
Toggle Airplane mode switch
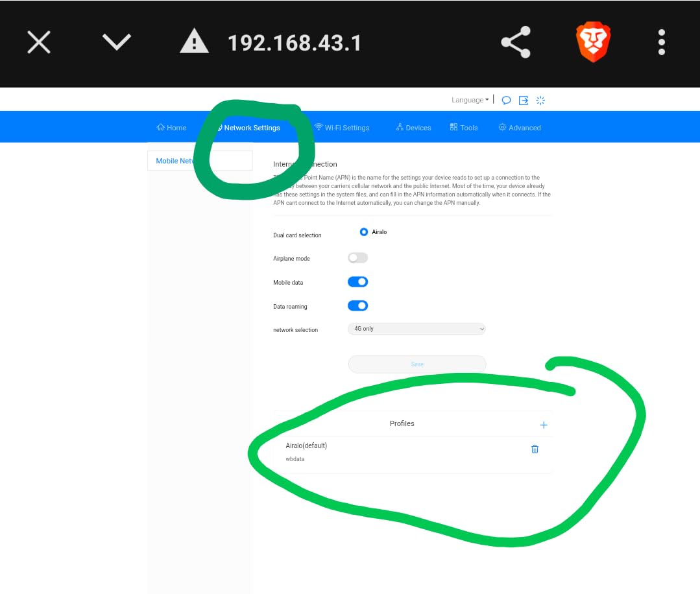pos(357,258)
